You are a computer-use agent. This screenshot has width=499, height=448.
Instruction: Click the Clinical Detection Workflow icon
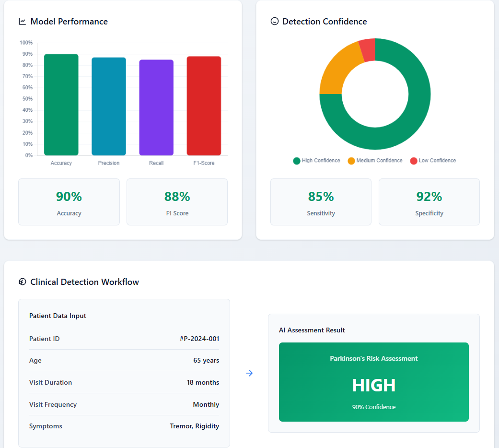[22, 282]
